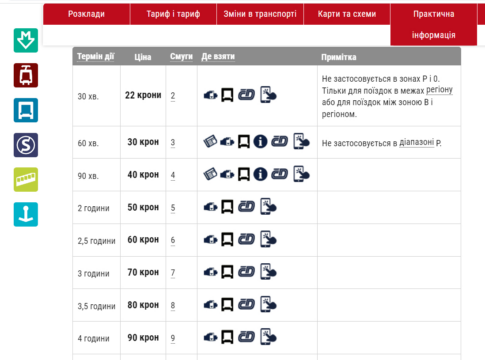
Task: Select the yellow-green funicular icon
Action: pyautogui.click(x=26, y=180)
